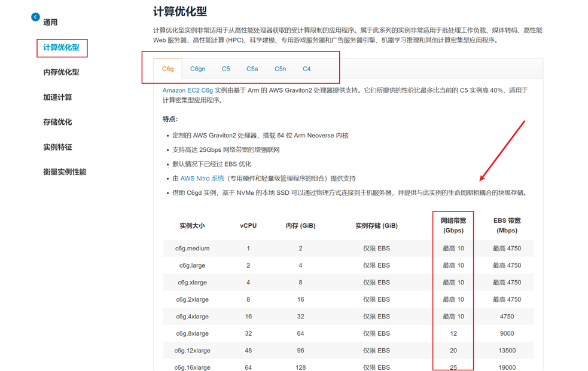This screenshot has width=588, height=371.
Task: Click the vCPU value link for c6g.medium
Action: [248, 249]
